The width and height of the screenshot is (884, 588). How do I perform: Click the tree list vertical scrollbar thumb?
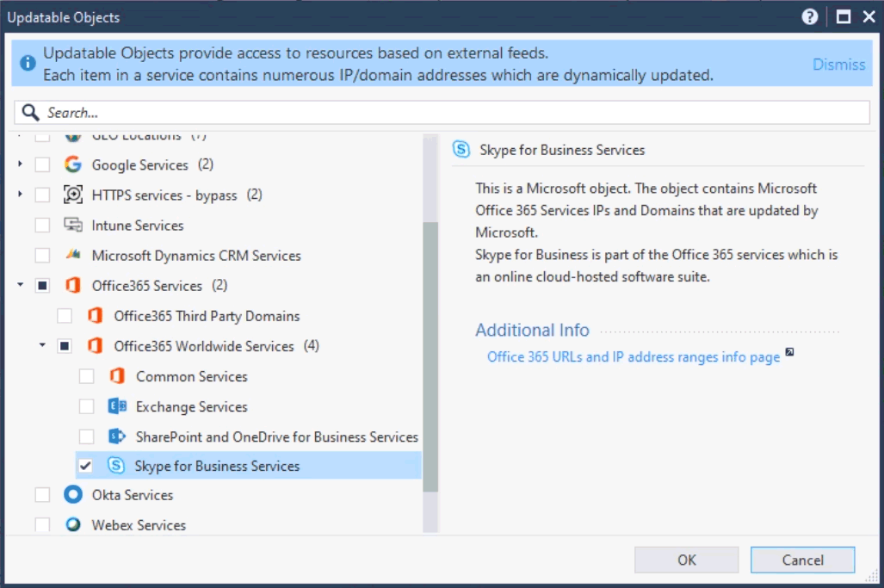(430, 356)
